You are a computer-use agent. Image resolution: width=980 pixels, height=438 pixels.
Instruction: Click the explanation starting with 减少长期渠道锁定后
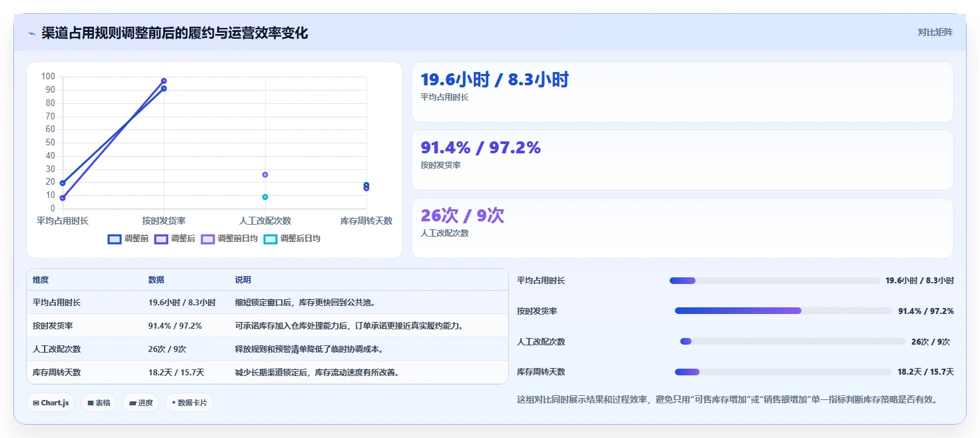317,373
